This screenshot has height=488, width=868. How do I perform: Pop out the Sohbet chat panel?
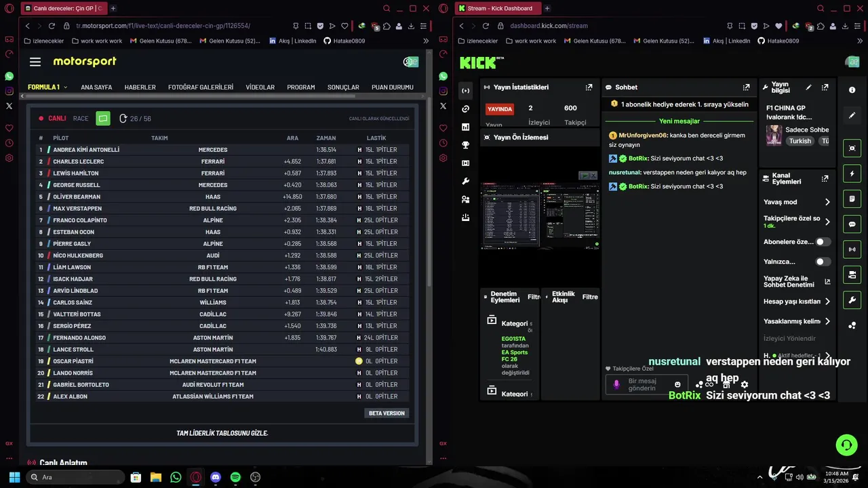746,87
